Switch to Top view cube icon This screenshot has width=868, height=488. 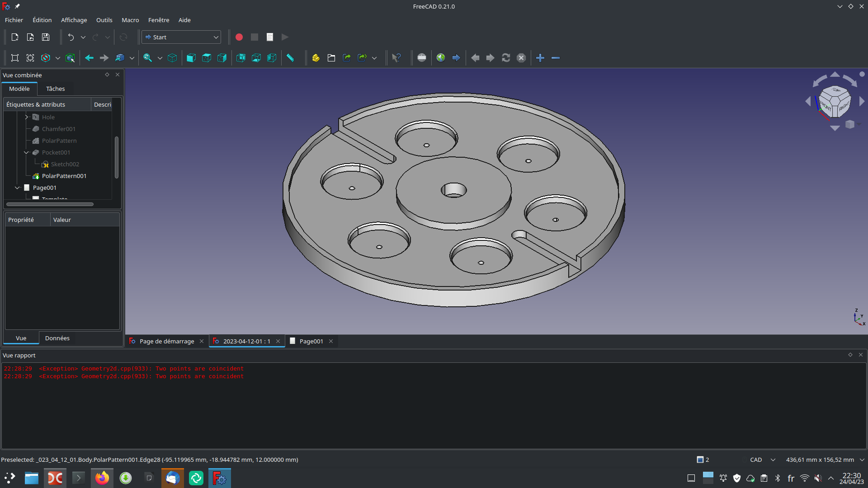click(x=207, y=58)
